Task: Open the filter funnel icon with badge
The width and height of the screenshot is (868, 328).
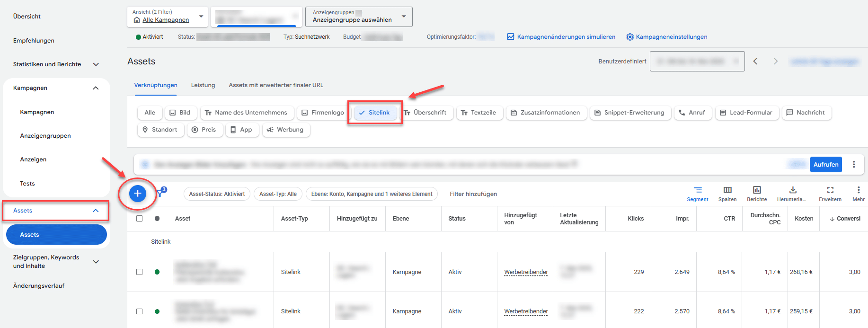Action: tap(161, 192)
